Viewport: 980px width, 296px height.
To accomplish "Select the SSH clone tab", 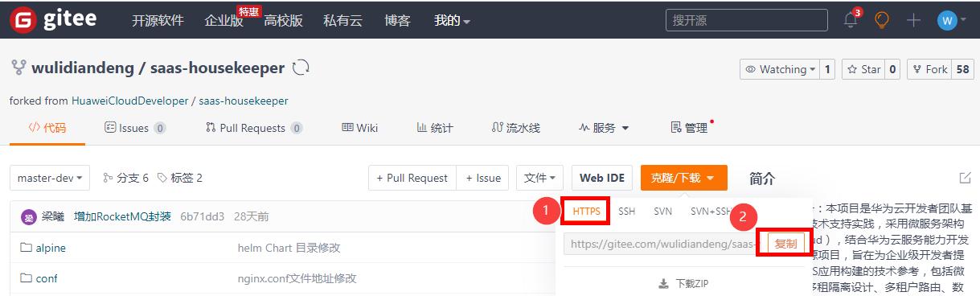I will click(x=626, y=211).
